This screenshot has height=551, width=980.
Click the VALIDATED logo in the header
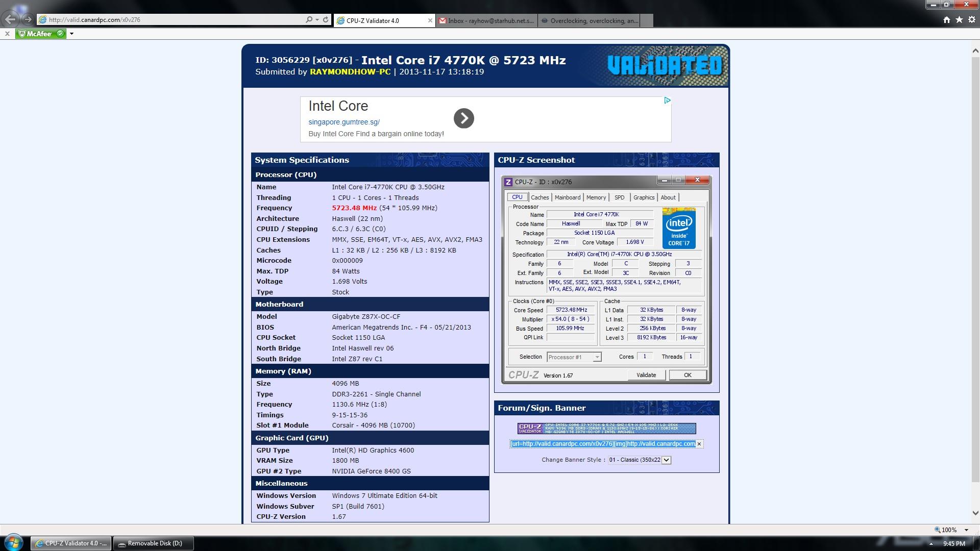(x=665, y=65)
